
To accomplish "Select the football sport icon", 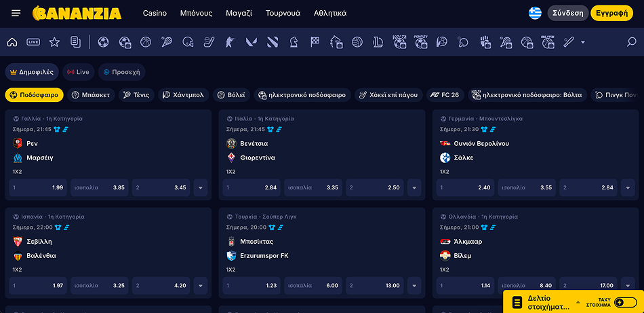I will tap(104, 42).
